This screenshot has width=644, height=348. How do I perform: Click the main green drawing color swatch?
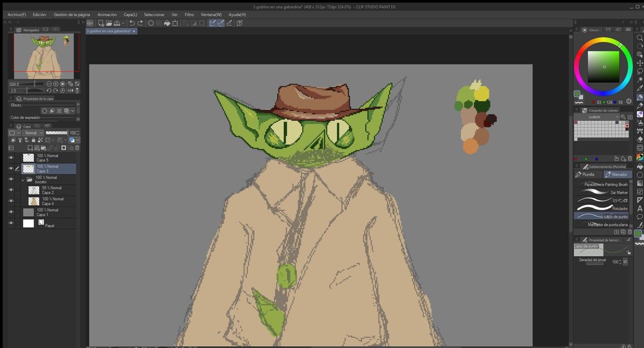(577, 94)
